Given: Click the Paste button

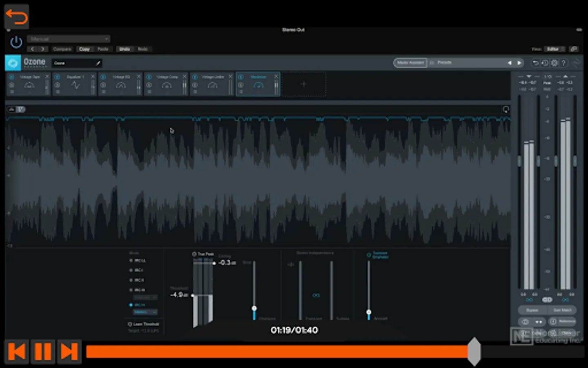Looking at the screenshot, I should tap(103, 49).
